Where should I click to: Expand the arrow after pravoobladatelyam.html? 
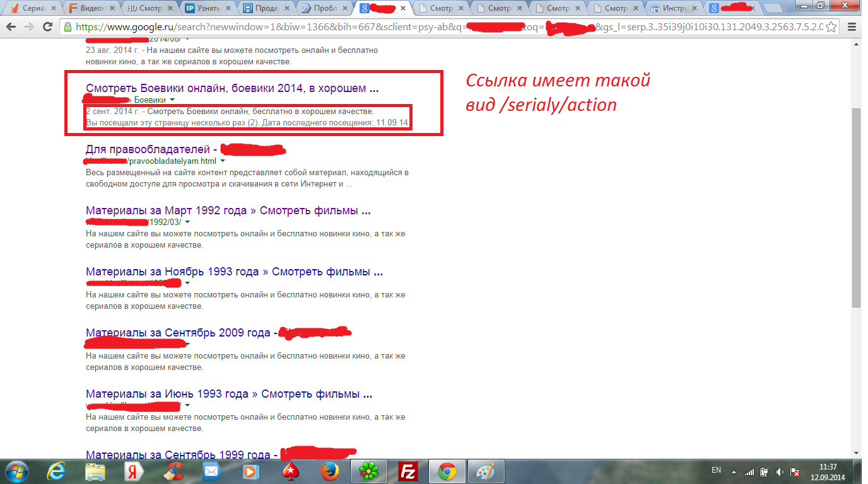point(223,161)
